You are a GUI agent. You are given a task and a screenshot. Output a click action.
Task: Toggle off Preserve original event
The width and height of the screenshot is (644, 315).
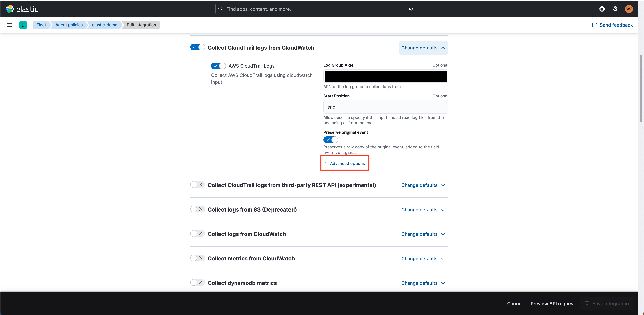tap(331, 140)
